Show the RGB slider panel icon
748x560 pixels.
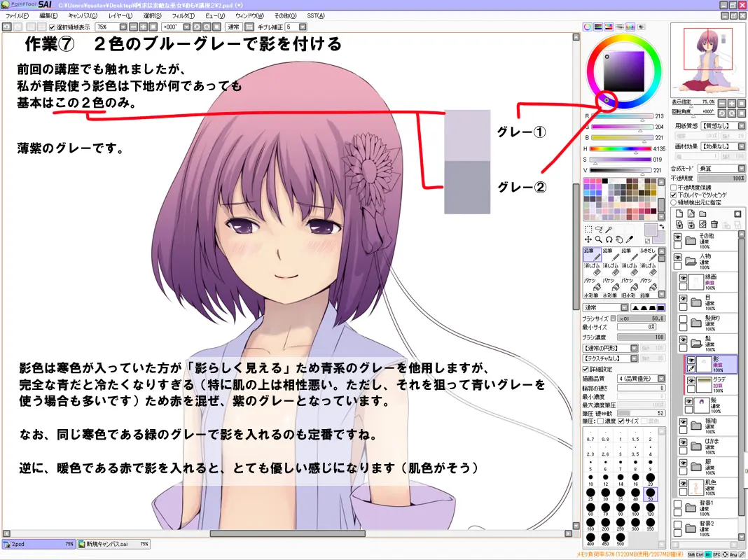tap(598, 27)
